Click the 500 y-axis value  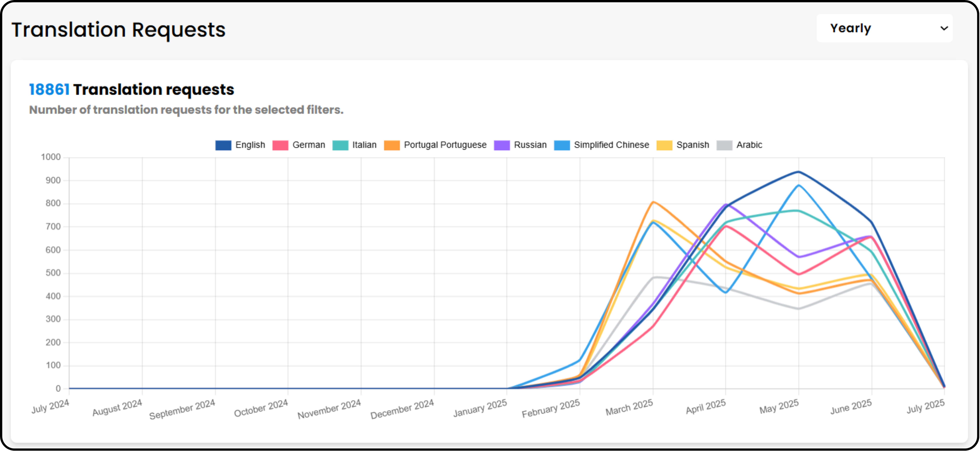pos(53,273)
